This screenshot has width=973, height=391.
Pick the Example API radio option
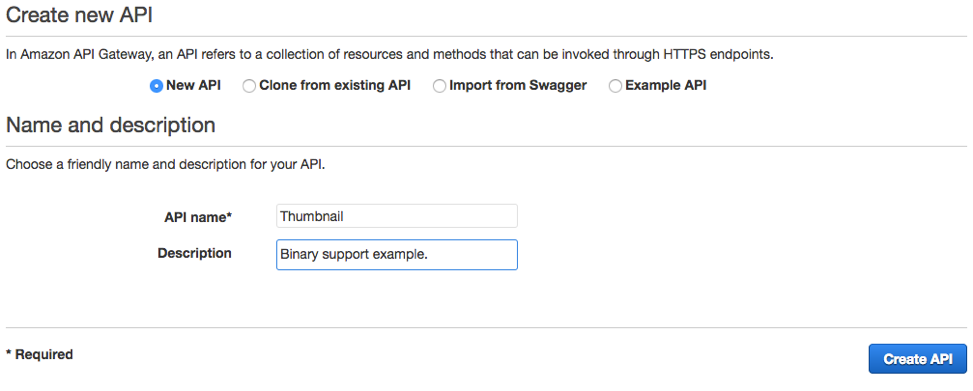coord(615,86)
